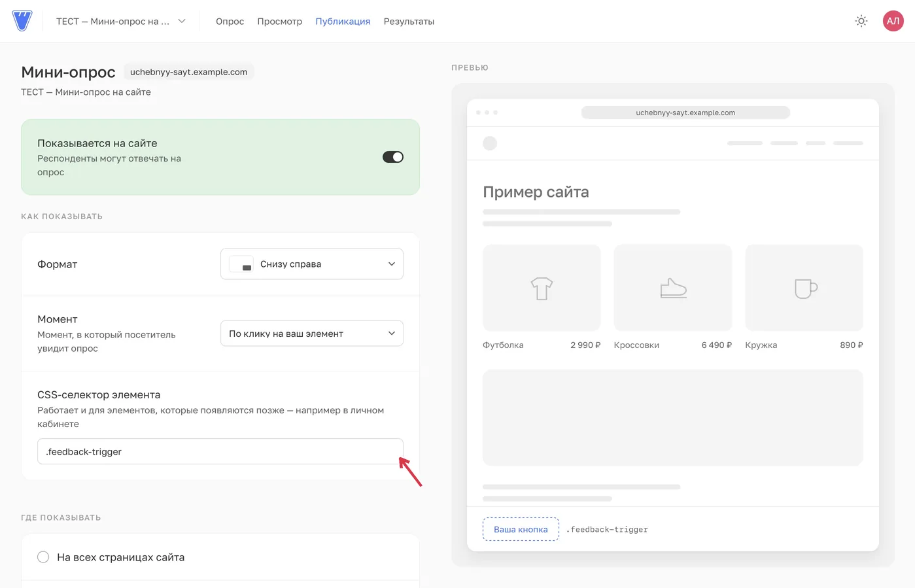The height and width of the screenshot is (588, 915).
Task: Open the Момент dropdown
Action: click(x=312, y=334)
